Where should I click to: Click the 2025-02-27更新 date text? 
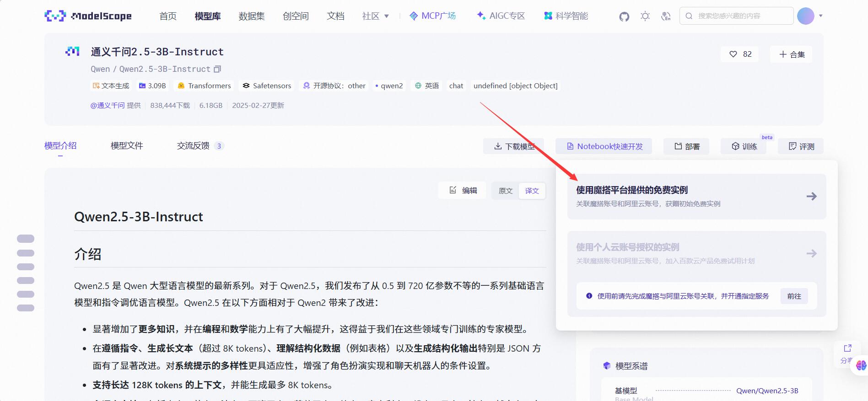click(258, 106)
